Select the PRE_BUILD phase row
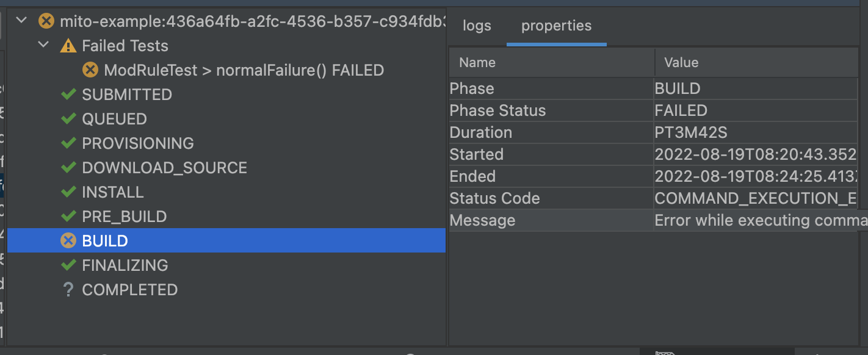Viewport: 868px width, 355px height. click(226, 217)
